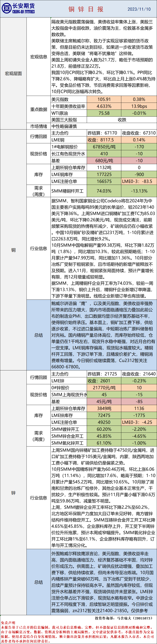Screen dimensions: 157x644
Task: Click LME锌库存 change -1775
Action: coord(139,415)
